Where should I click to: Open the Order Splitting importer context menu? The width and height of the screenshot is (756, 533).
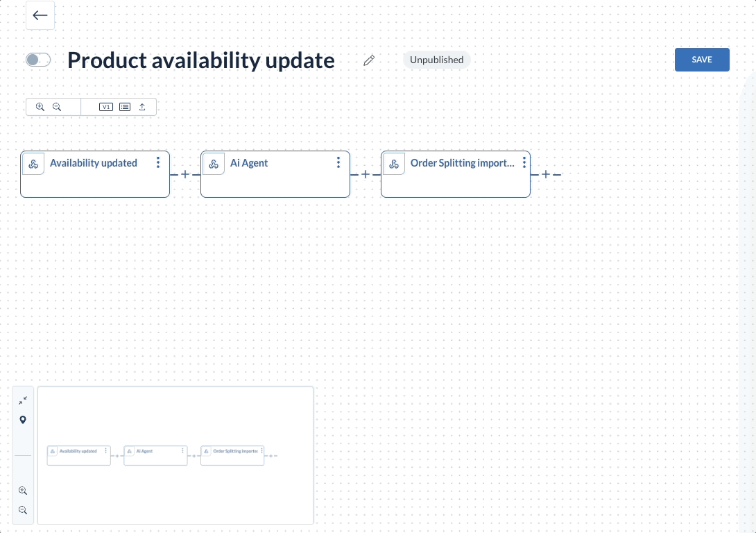(x=524, y=162)
